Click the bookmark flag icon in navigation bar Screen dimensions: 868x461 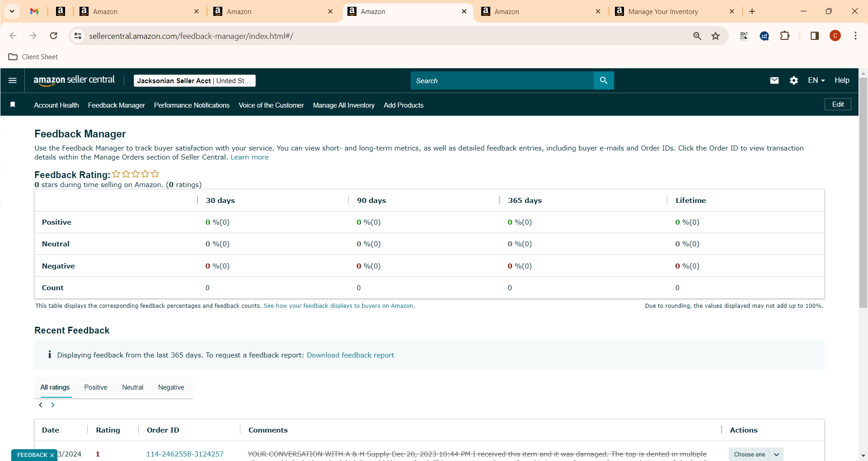click(13, 105)
